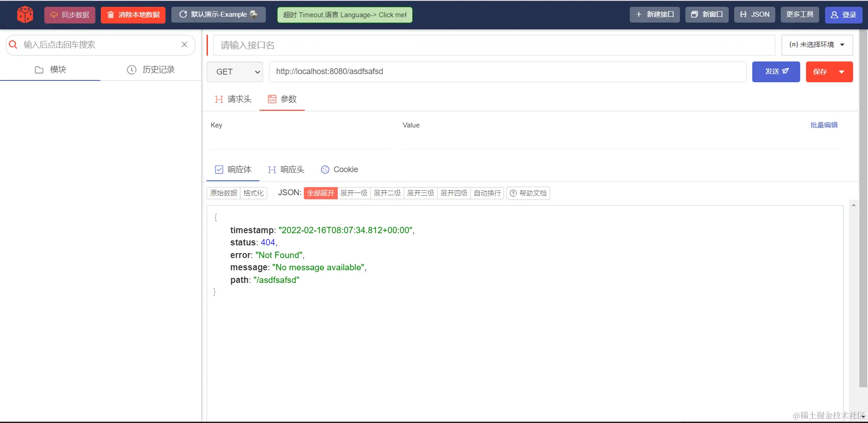868x423 pixels.
Task: Select 展开四级 expand four levels
Action: coord(454,193)
